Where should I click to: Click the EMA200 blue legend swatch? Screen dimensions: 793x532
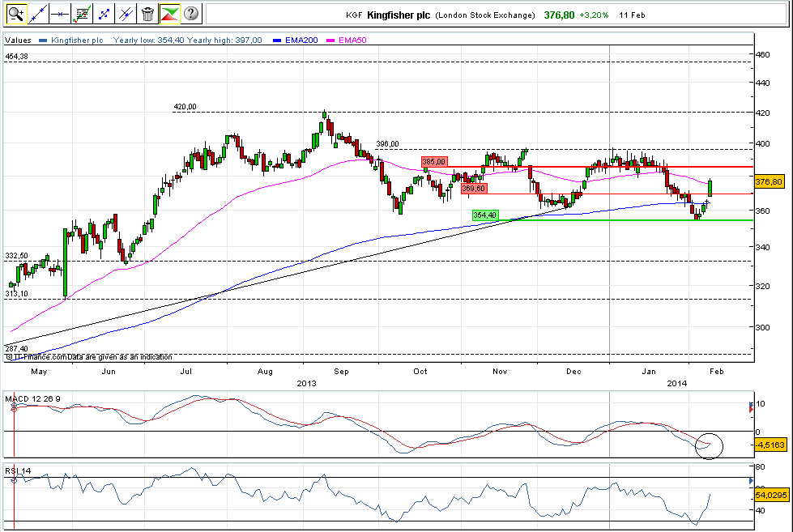click(277, 40)
